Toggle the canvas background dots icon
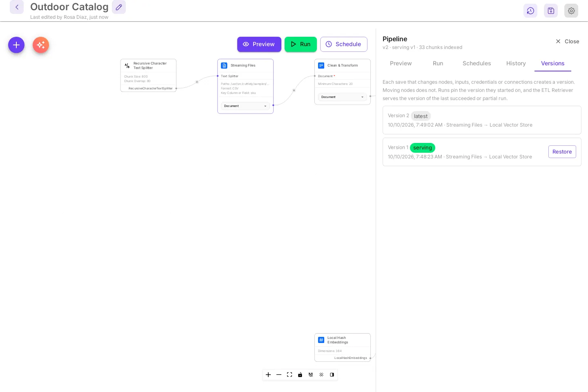Image resolution: width=588 pixels, height=392 pixels. (321, 374)
